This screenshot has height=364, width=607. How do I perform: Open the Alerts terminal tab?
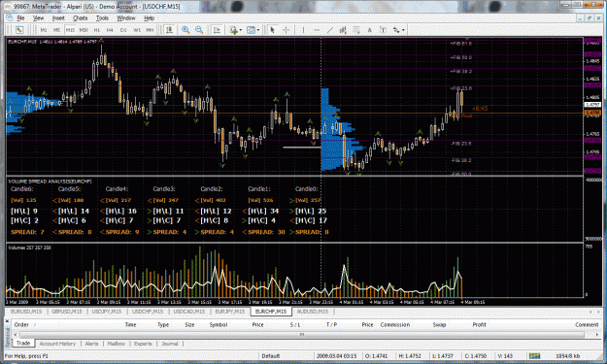[x=91, y=344]
